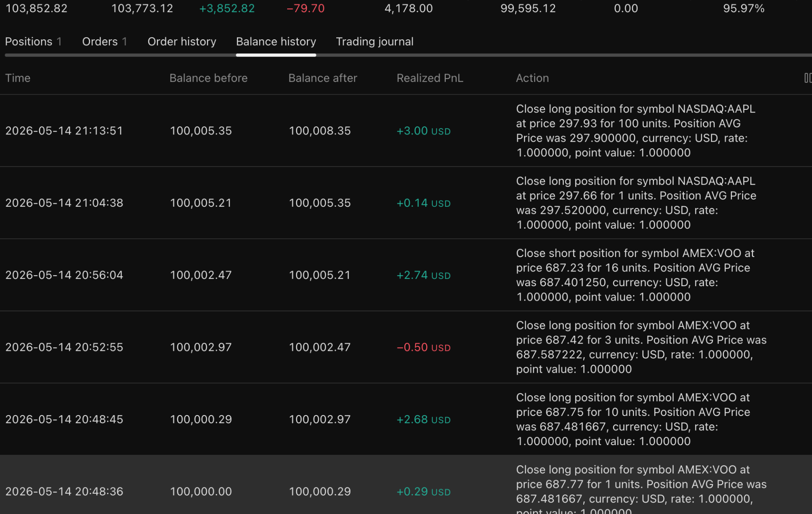Switch to the Positions tab
This screenshot has height=514, width=812.
[x=33, y=41]
